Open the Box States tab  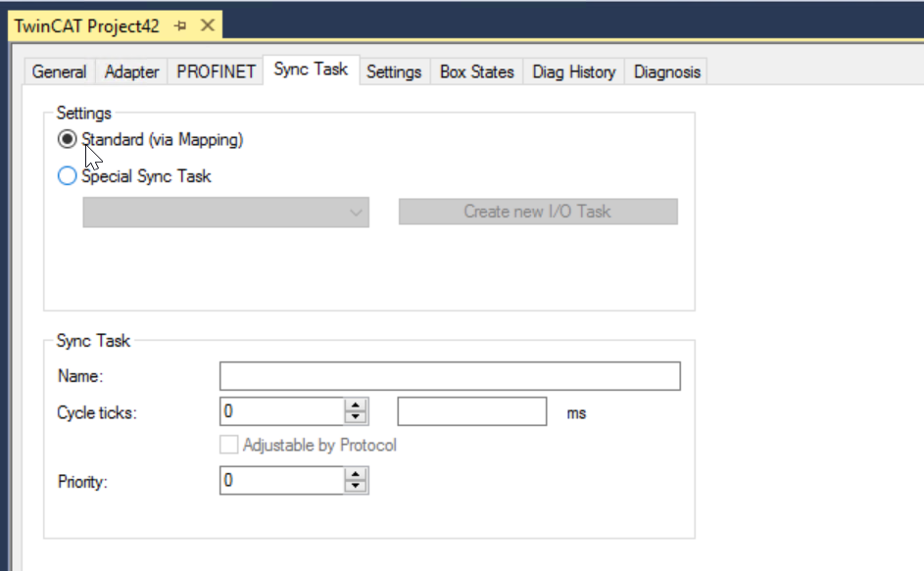tap(477, 71)
